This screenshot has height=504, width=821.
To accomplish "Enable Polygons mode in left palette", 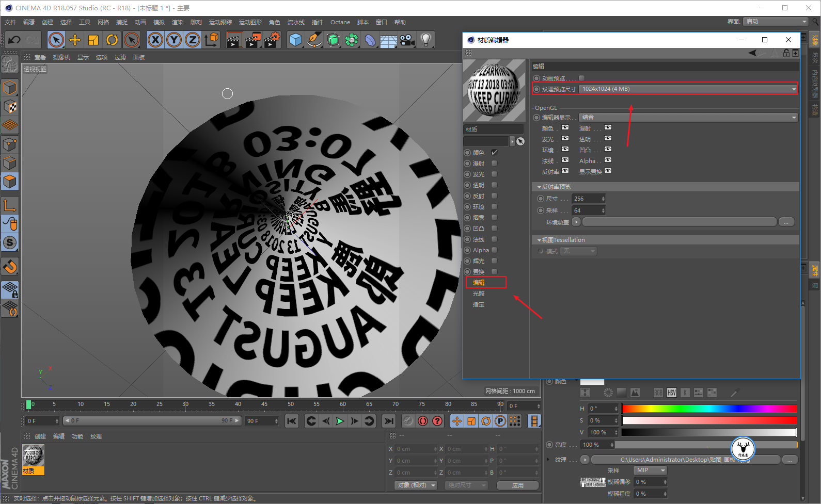I will [10, 182].
